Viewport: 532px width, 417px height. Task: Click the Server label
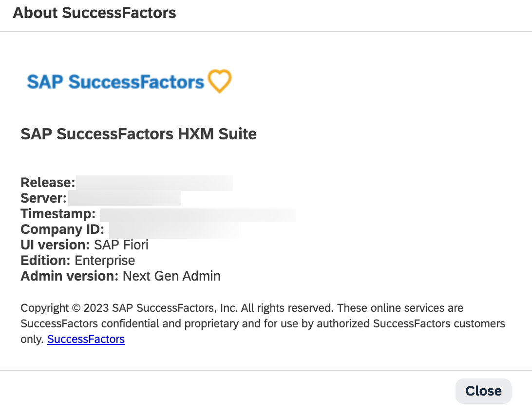tap(44, 198)
